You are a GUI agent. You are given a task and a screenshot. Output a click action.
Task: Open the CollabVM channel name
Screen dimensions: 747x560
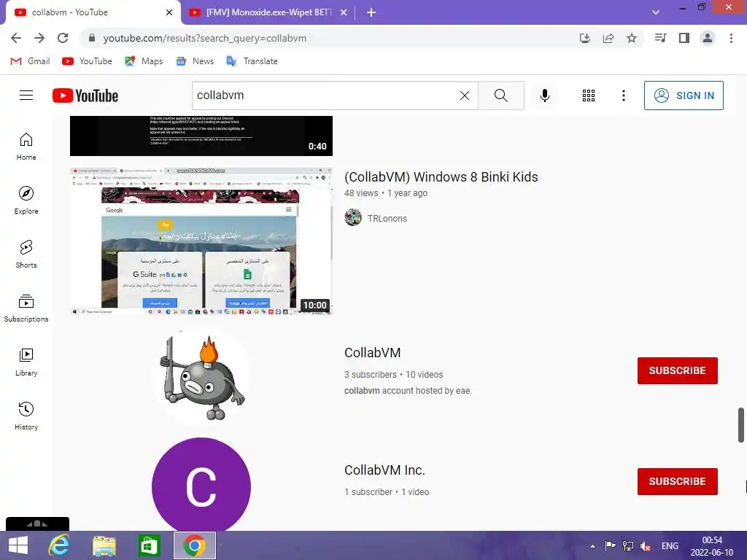point(373,353)
